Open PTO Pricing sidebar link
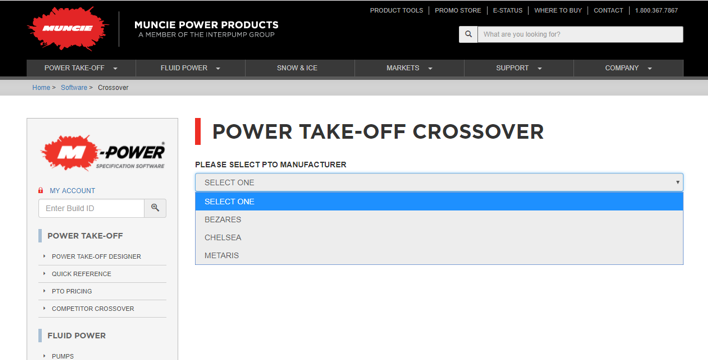Image resolution: width=708 pixels, height=360 pixels. [72, 291]
